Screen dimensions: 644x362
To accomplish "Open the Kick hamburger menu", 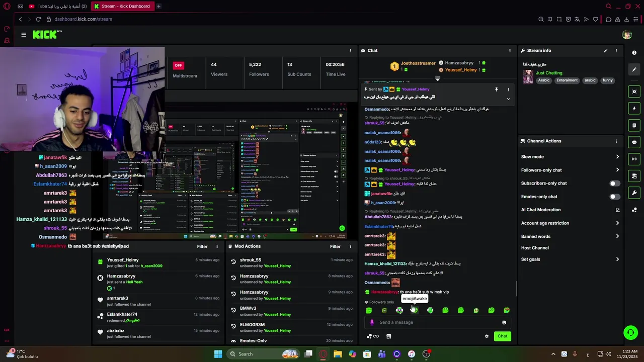I will click(24, 35).
